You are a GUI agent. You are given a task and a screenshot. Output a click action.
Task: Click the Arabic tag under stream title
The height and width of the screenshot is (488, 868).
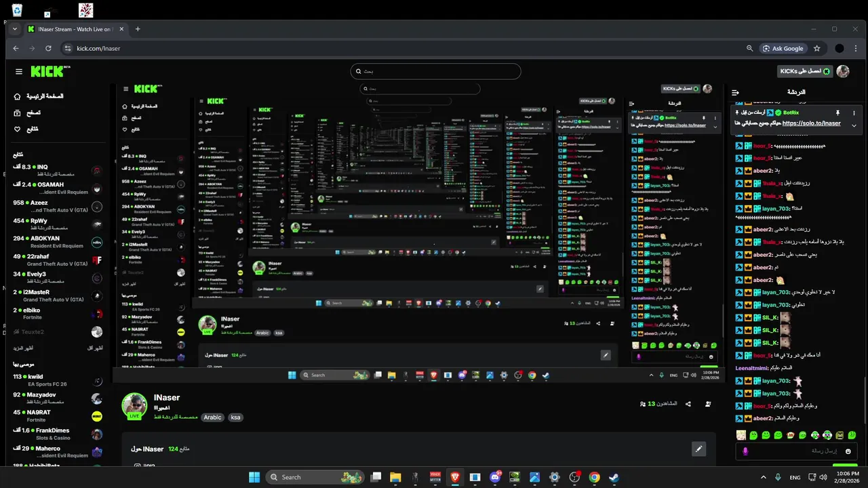[213, 418]
